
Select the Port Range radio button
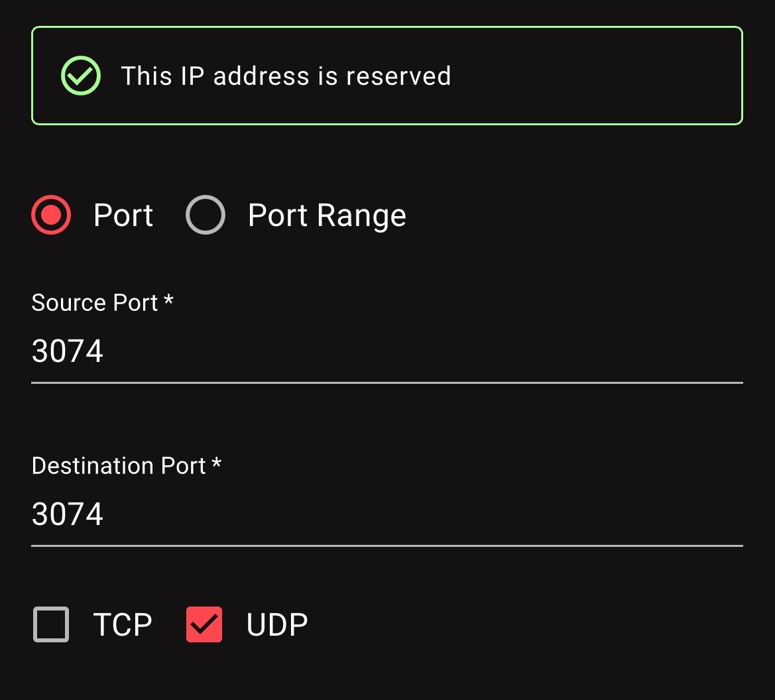click(x=205, y=215)
